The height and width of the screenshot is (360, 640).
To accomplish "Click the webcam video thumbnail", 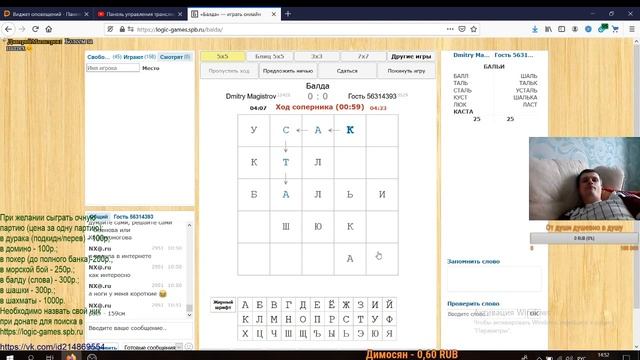I will click(584, 178).
